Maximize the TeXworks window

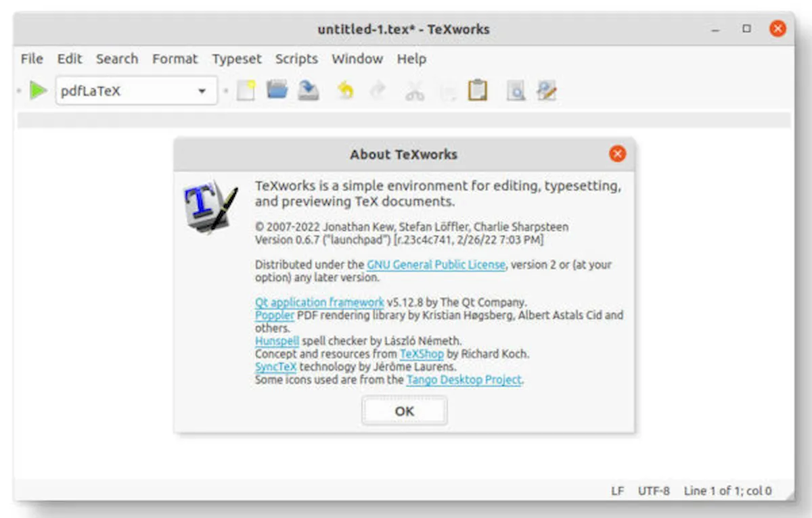click(x=746, y=28)
